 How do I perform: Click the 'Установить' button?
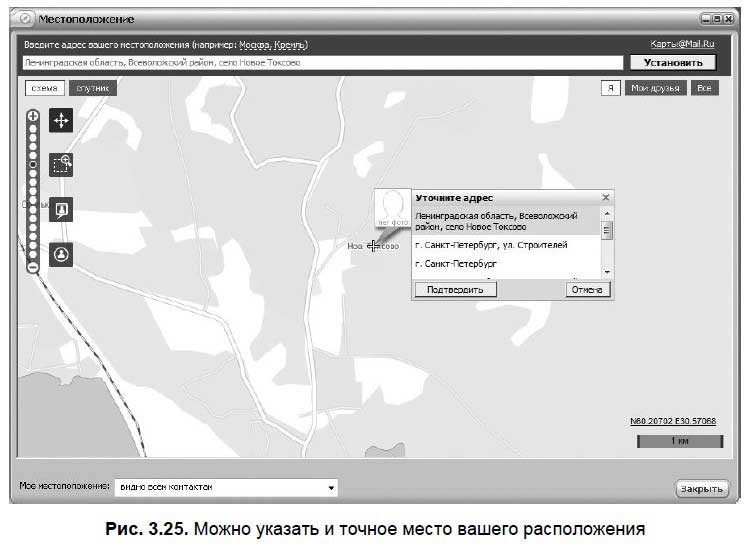(673, 63)
